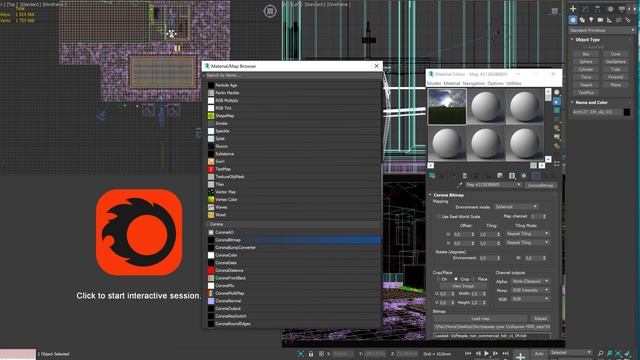Toggle Background icon in Material Editor
The width and height of the screenshot is (640, 360).
point(557,110)
